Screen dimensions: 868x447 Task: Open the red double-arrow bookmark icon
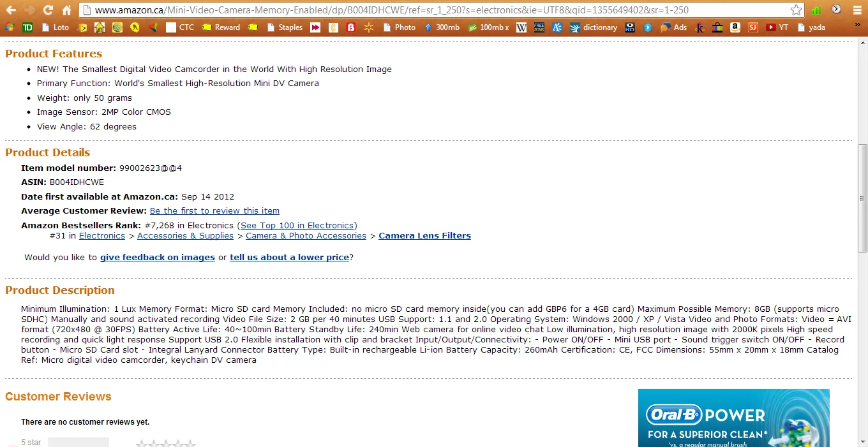pos(315,27)
